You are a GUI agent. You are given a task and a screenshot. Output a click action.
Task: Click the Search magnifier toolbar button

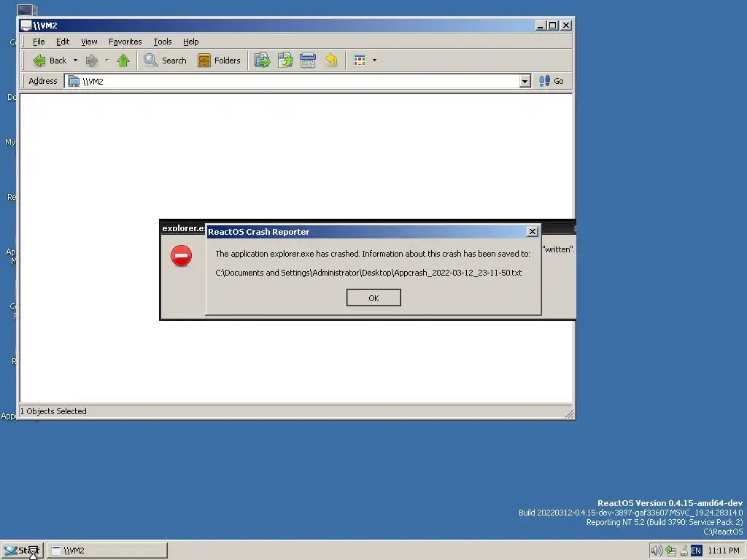pyautogui.click(x=166, y=61)
